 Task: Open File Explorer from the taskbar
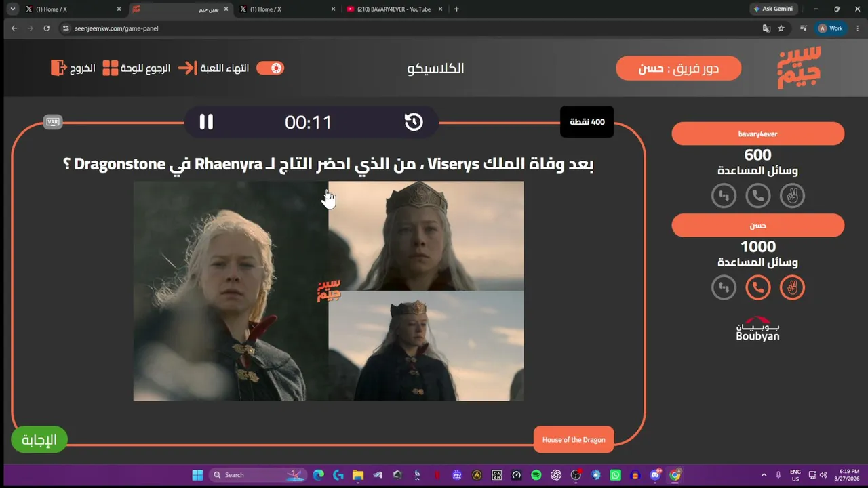358,475
